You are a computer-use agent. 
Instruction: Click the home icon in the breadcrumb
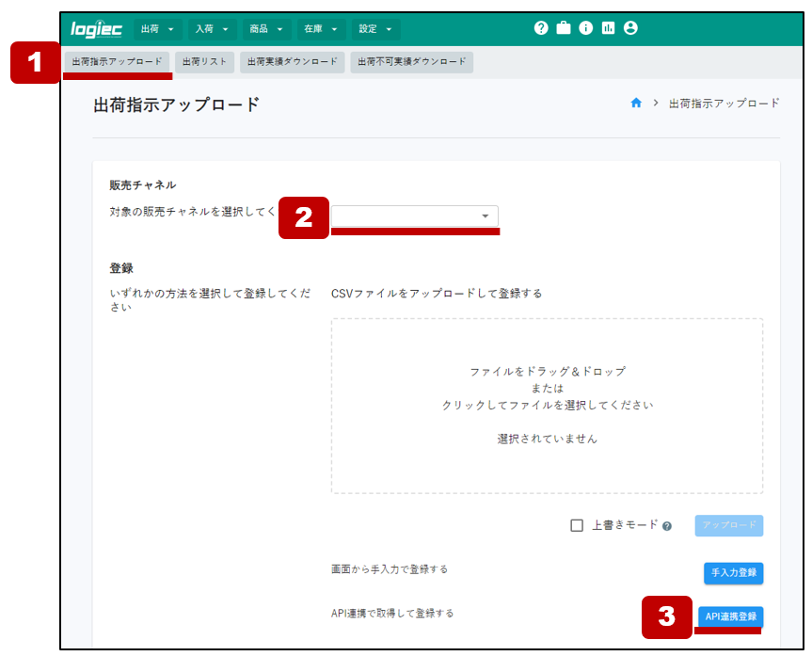click(x=636, y=104)
